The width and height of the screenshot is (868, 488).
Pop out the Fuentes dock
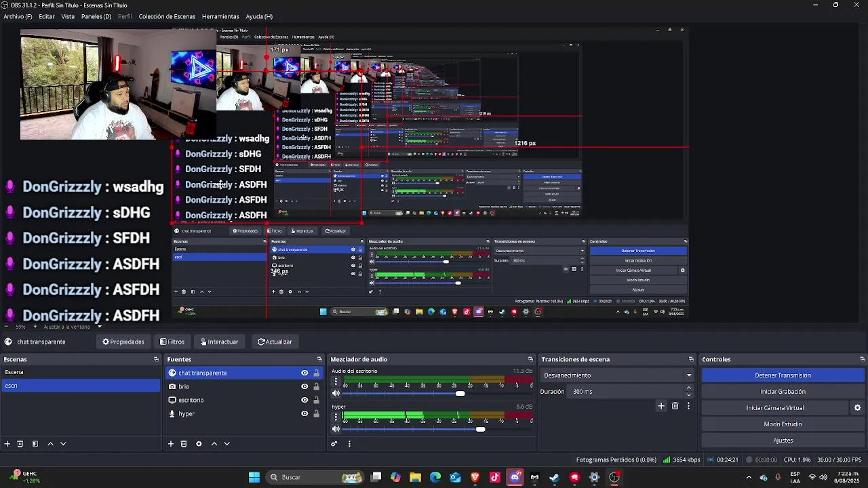coord(319,359)
